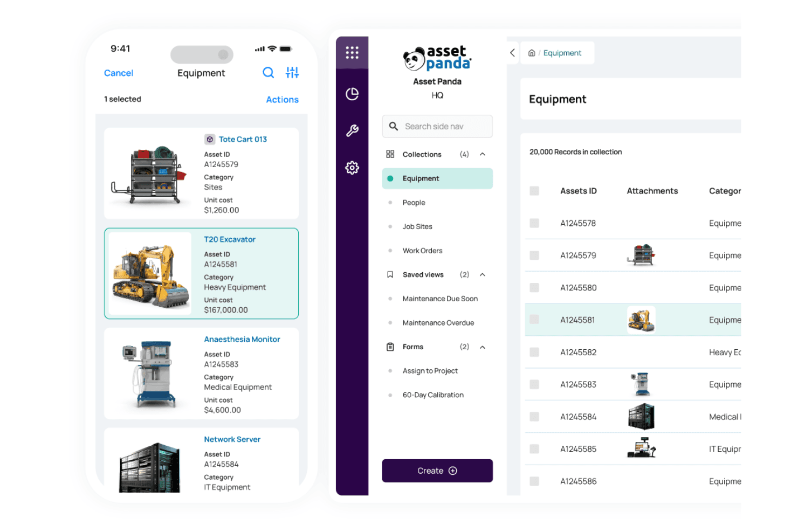Open Job Sites collection

(417, 227)
